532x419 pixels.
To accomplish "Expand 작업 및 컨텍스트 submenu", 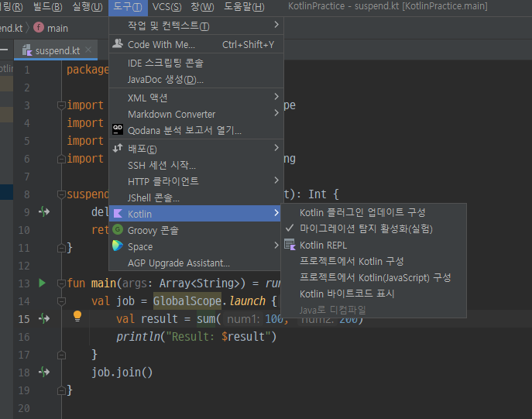I will click(x=196, y=26).
